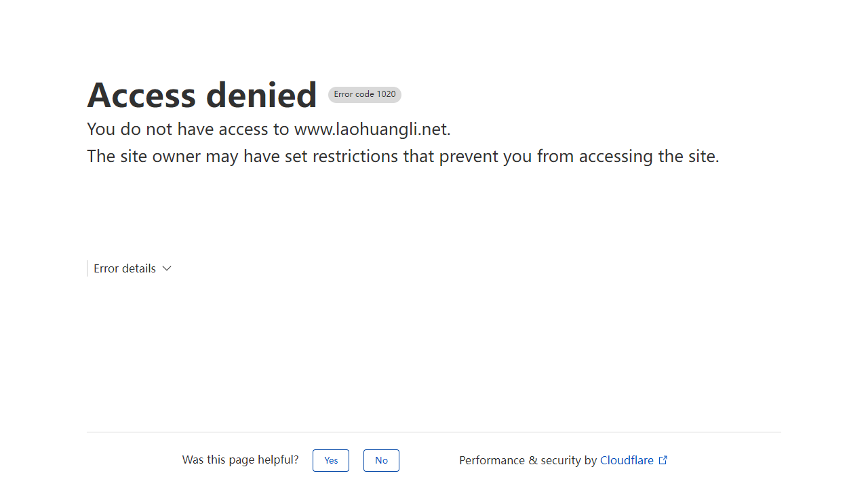Image resolution: width=868 pixels, height=488 pixels.
Task: Click the "Was this page helpful?" text
Action: [x=240, y=460]
